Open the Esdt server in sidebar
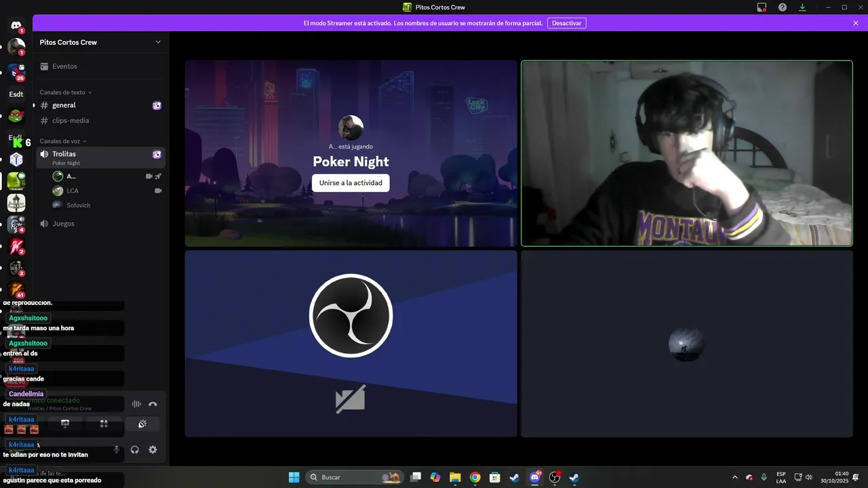868x488 pixels. [16, 94]
